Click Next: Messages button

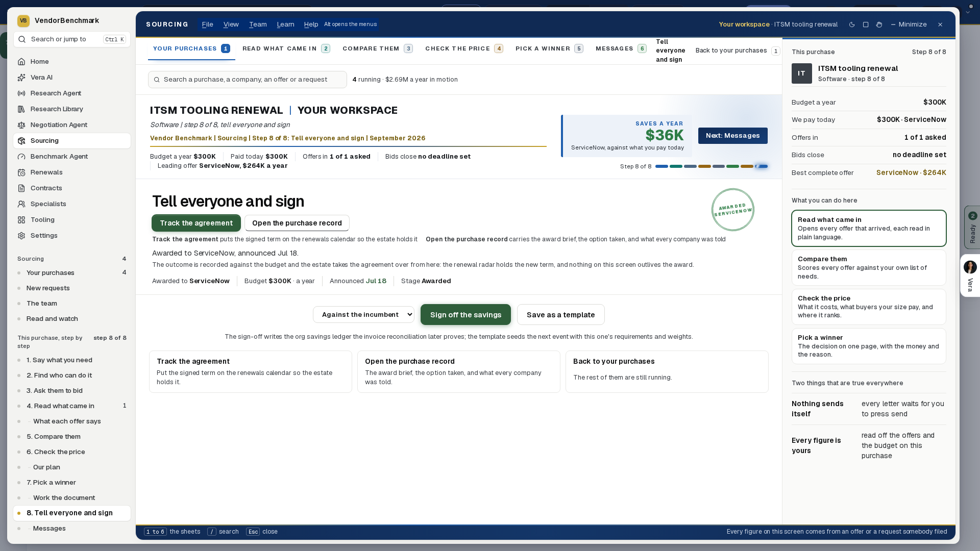[x=732, y=136]
